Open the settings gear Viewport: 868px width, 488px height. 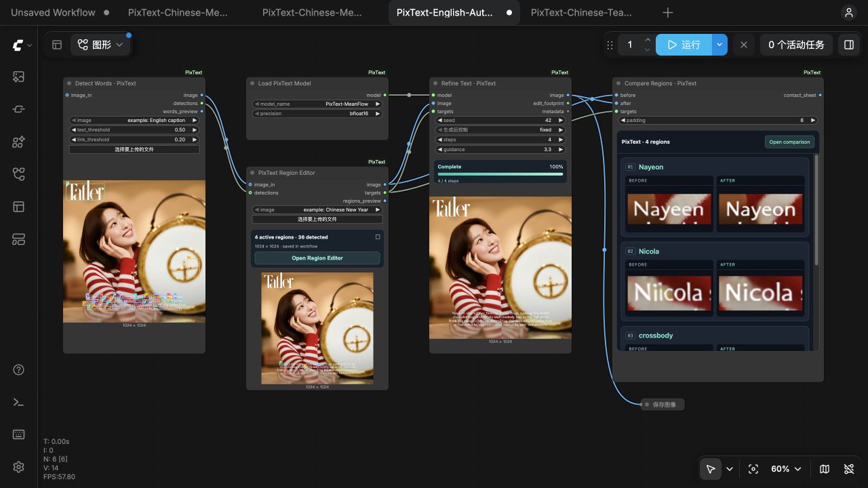18,467
